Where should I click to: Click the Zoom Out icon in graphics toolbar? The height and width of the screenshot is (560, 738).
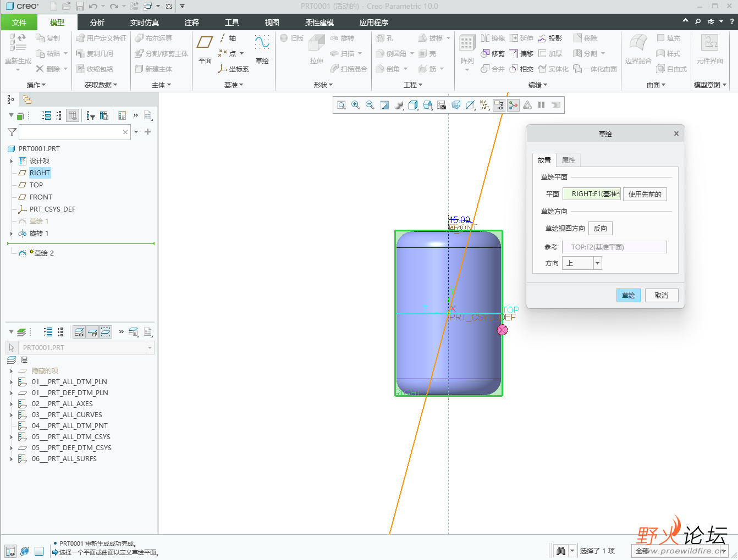(x=370, y=105)
